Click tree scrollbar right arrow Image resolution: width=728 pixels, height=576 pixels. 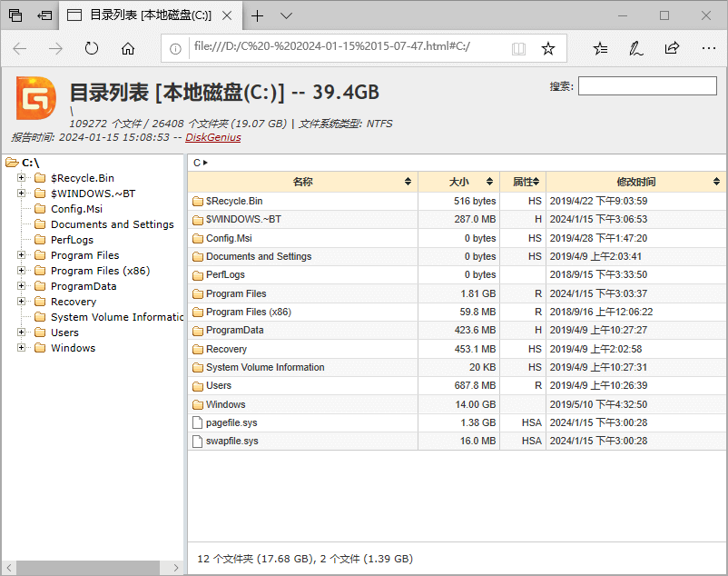pyautogui.click(x=176, y=567)
